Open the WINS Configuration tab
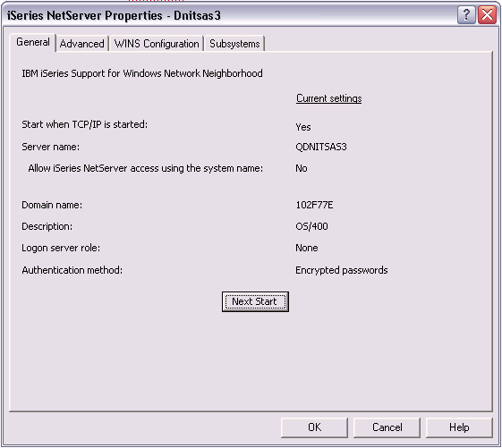502x448 pixels. click(x=157, y=44)
